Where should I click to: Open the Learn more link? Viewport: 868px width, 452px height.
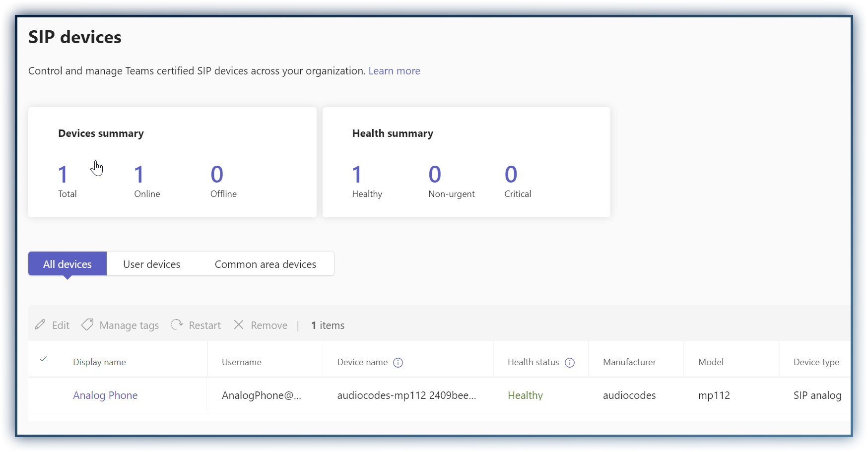(x=394, y=71)
